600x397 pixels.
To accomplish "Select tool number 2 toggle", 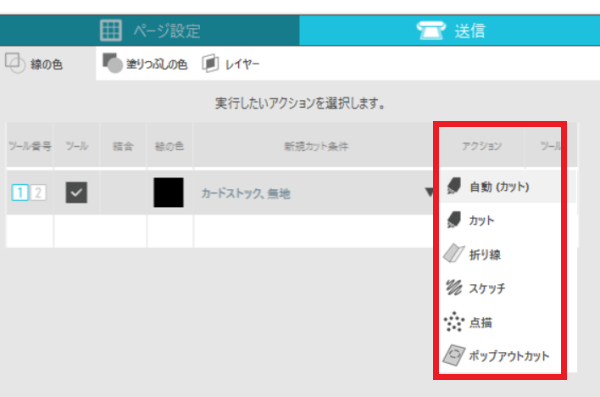I will [x=38, y=192].
